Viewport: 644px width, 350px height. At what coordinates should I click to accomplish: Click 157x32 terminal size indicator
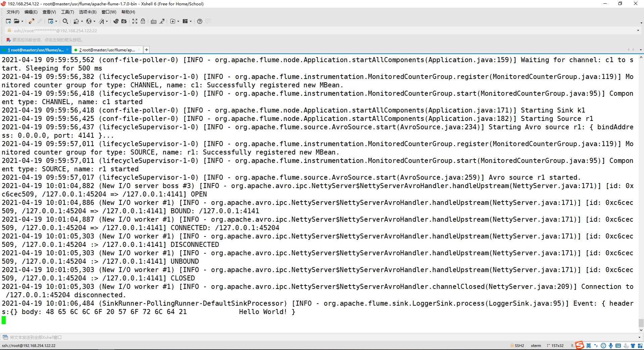[555, 346]
